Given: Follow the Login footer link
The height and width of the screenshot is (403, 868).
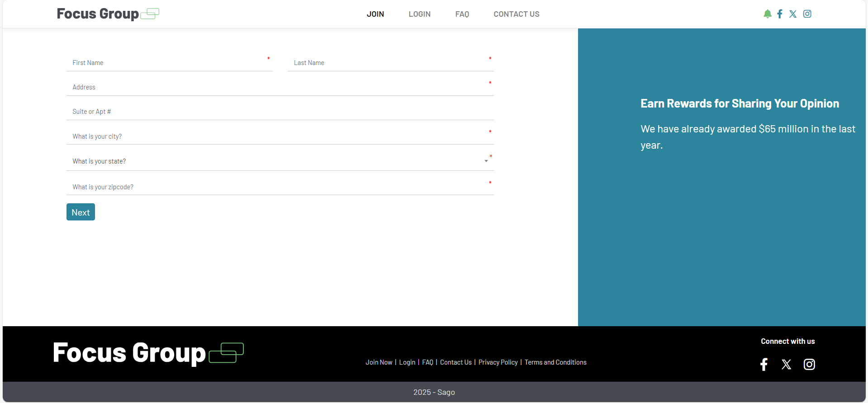Looking at the screenshot, I should pyautogui.click(x=407, y=362).
